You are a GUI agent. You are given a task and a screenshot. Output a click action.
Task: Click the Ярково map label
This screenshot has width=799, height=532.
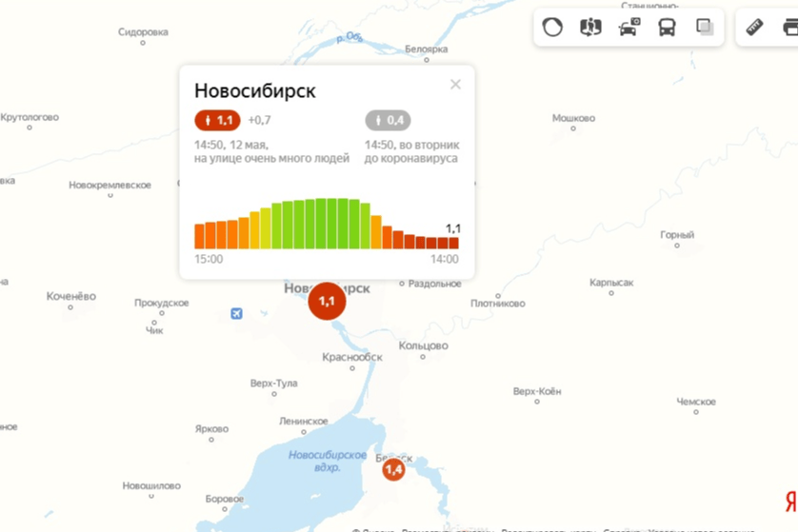coord(211,428)
